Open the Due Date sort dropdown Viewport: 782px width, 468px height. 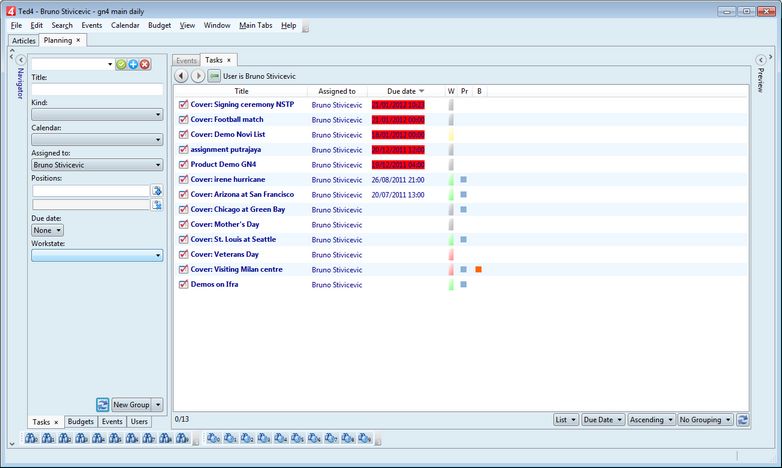[x=603, y=420]
